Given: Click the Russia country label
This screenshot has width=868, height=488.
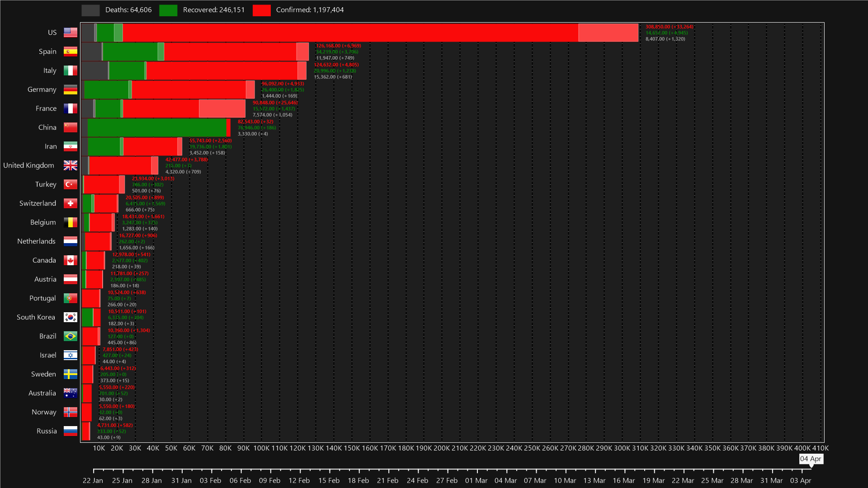Looking at the screenshot, I should pyautogui.click(x=47, y=431).
